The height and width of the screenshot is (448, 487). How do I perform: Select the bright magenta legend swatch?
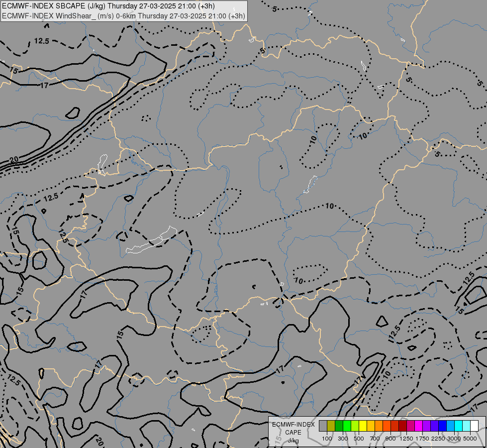[418, 426]
